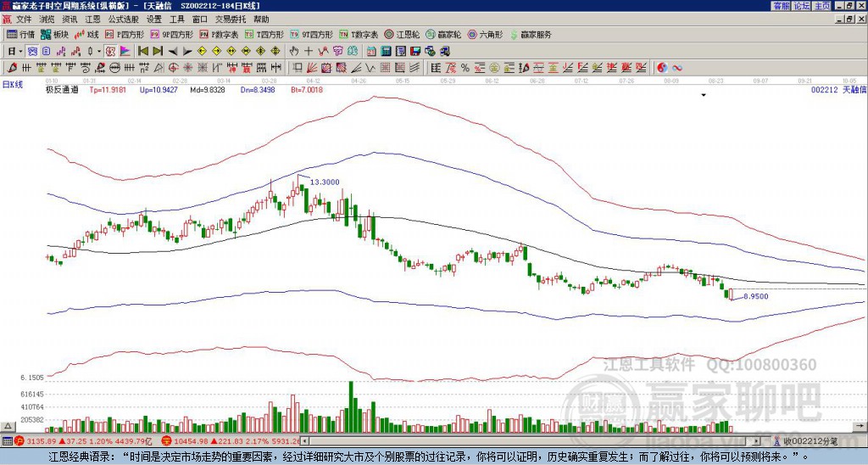The image size is (868, 465).
Task: Click the right arrow button beside volume pane
Action: tap(860, 426)
